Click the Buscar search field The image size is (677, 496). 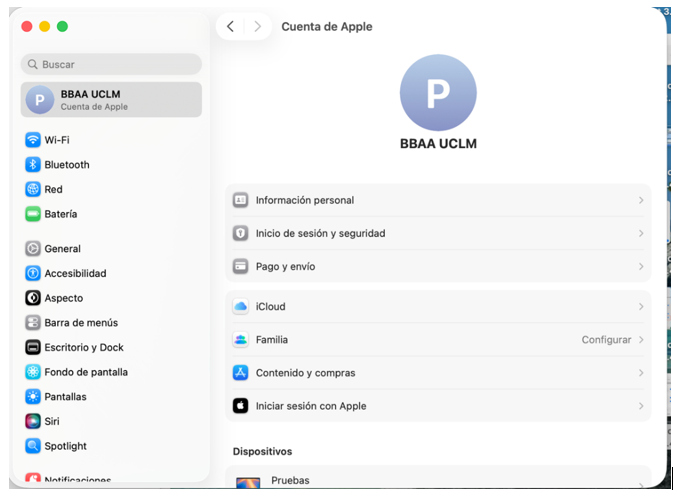pos(111,64)
